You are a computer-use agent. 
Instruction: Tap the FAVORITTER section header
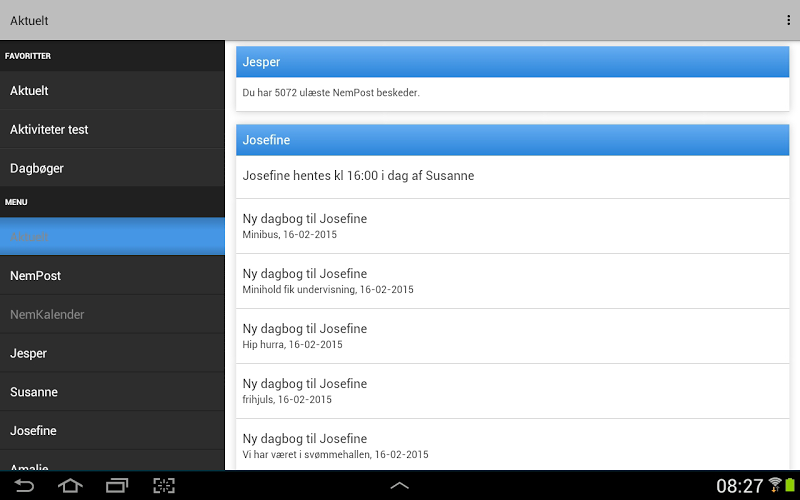pyautogui.click(x=112, y=56)
